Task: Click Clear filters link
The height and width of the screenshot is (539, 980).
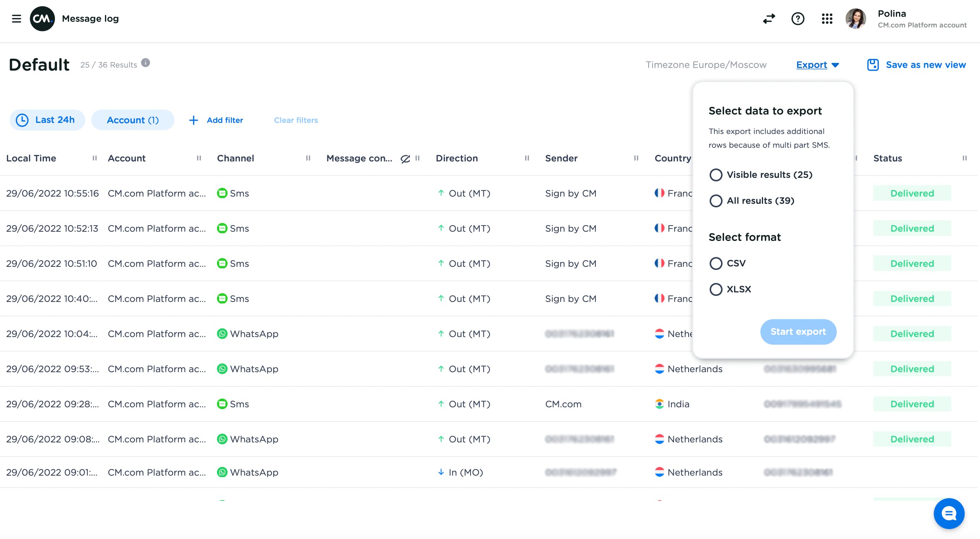Action: coord(296,120)
